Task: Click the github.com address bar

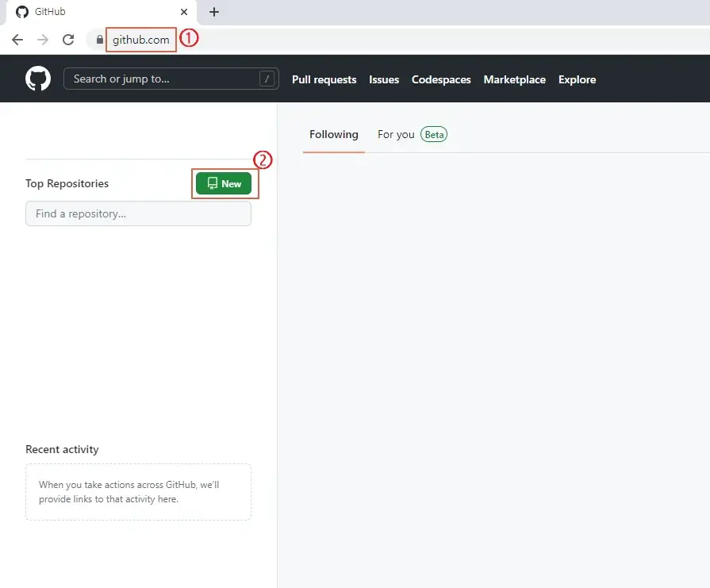Action: coord(141,40)
